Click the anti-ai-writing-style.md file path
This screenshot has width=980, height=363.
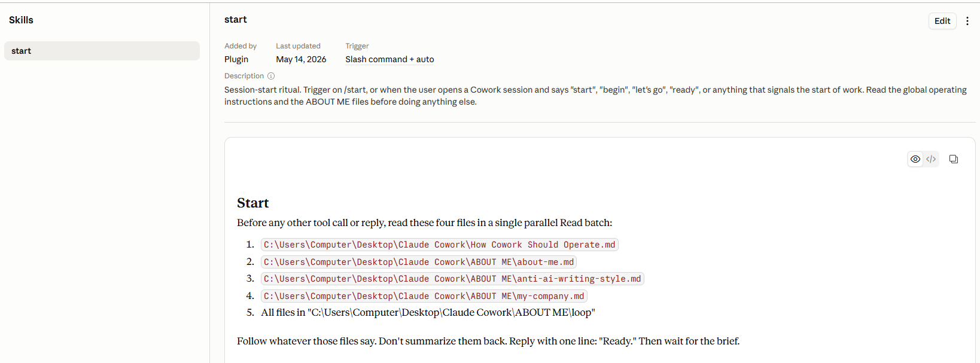point(452,279)
